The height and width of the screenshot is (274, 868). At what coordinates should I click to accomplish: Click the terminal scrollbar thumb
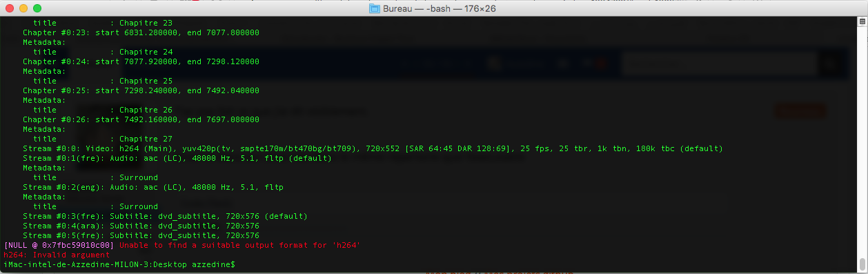click(862, 264)
